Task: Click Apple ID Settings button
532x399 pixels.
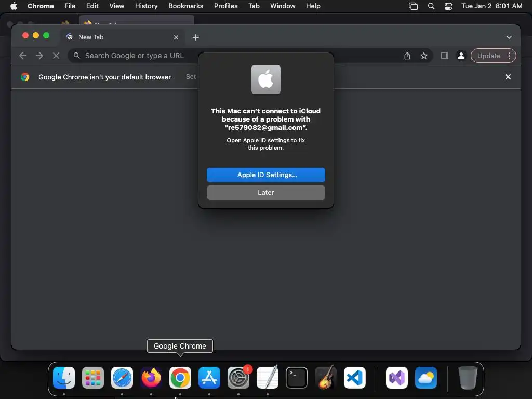Action: coord(265,175)
